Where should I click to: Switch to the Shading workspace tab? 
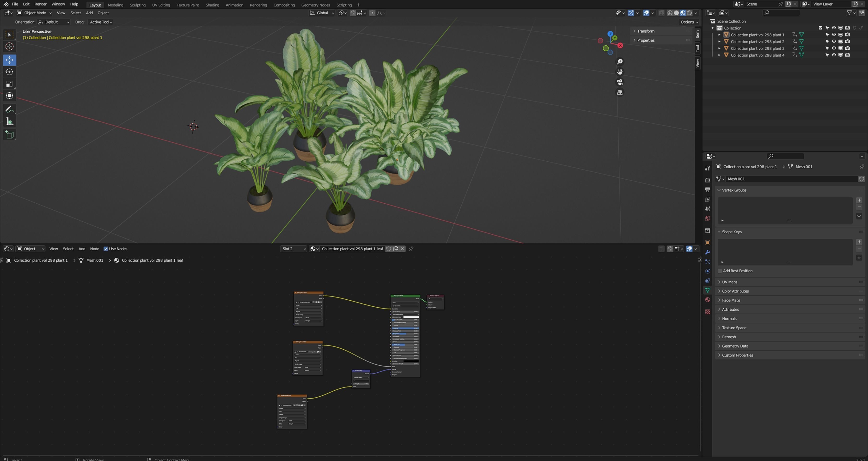tap(212, 5)
